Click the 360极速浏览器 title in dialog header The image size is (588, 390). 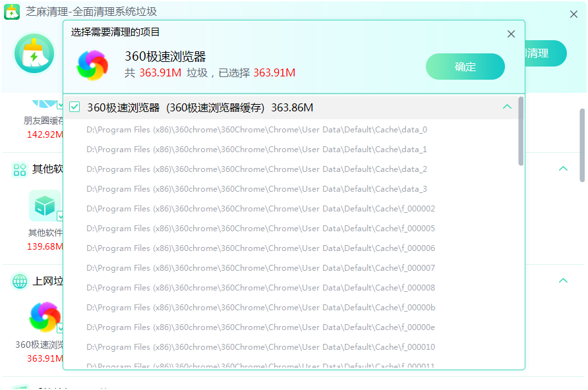(165, 57)
